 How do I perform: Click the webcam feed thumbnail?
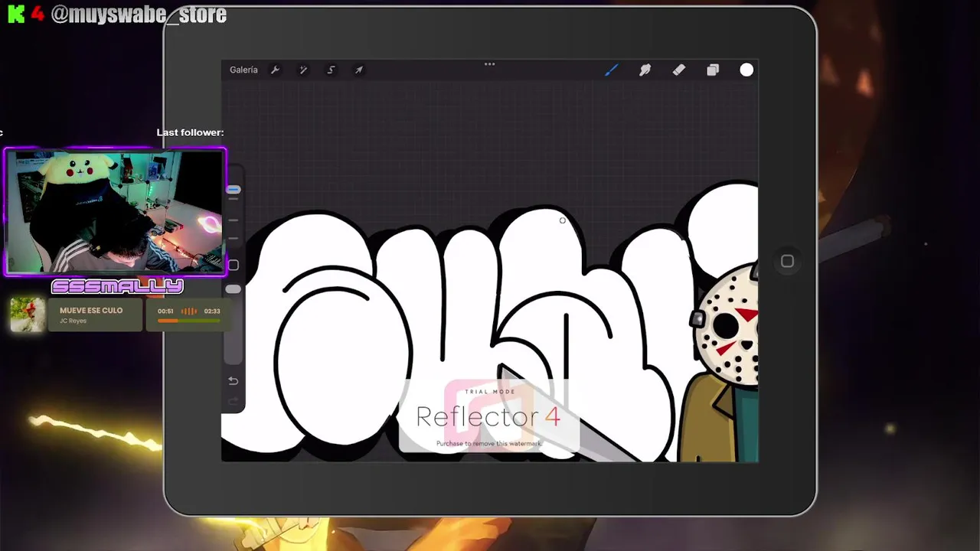click(x=116, y=211)
